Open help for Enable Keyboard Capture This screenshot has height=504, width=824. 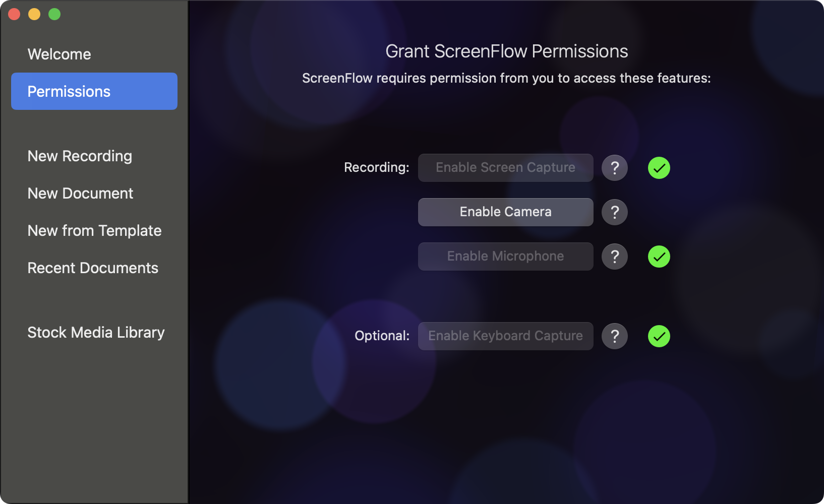[615, 336]
